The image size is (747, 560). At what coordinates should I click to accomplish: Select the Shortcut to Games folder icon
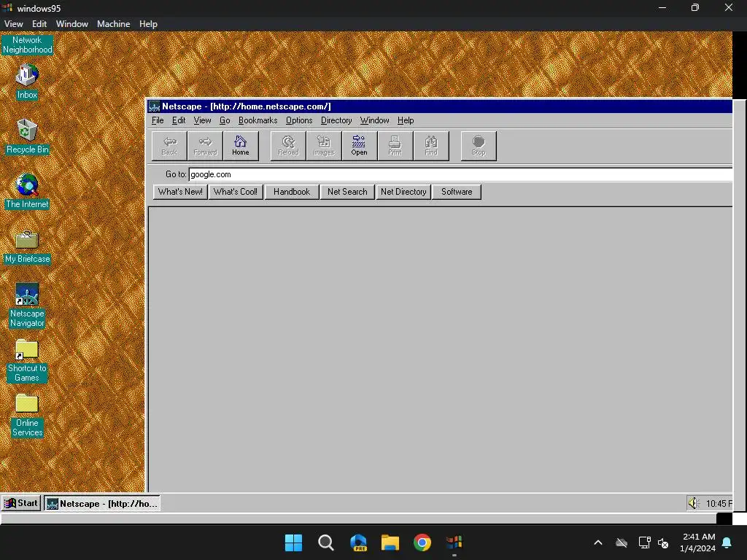click(27, 360)
